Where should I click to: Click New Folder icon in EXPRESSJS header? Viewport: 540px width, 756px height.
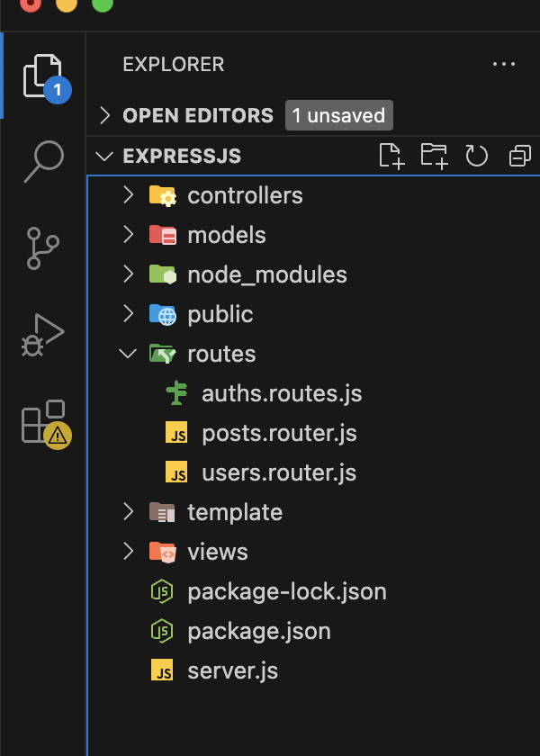pyautogui.click(x=434, y=157)
